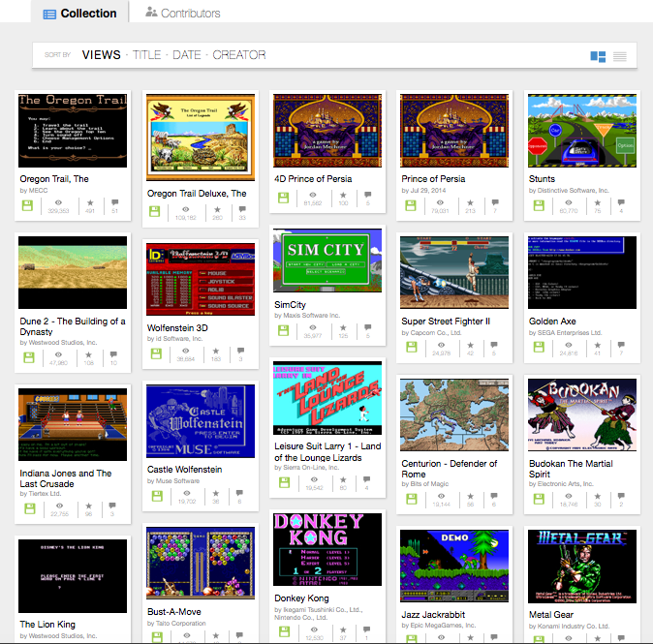Sort the collection by Title
This screenshot has width=653, height=644.
(146, 54)
